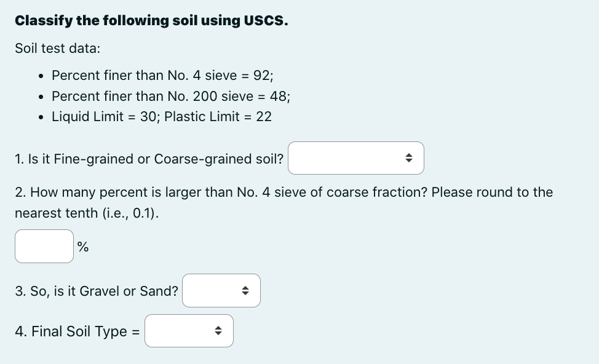Click the down arrow on Gravel or Sand selector

(245, 293)
